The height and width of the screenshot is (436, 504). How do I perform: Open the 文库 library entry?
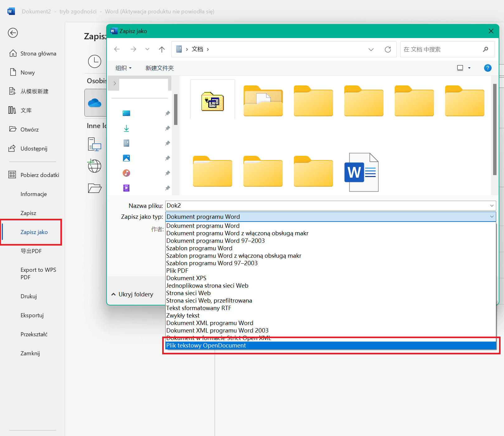[20, 110]
